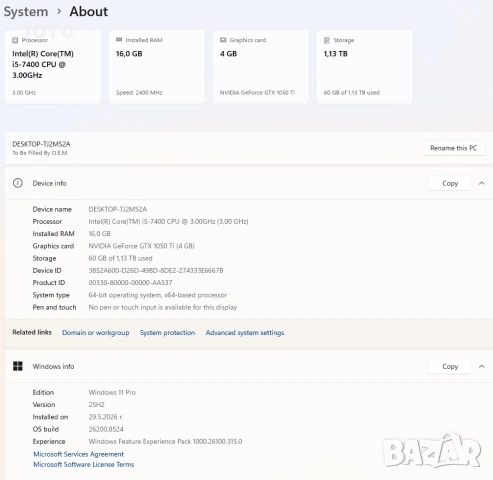This screenshot has width=493, height=480.
Task: Copy the Windows info details
Action: [x=450, y=366]
